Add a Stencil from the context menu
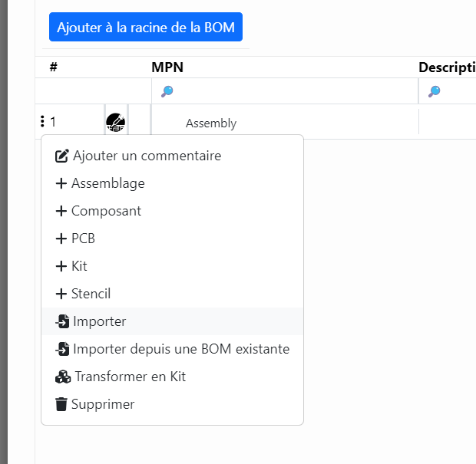Image resolution: width=476 pixels, height=464 pixels. click(91, 294)
